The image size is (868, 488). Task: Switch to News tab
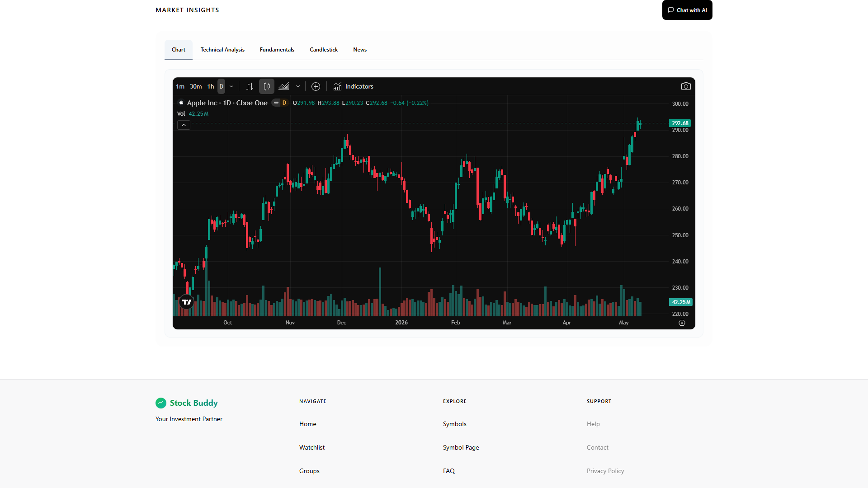360,50
